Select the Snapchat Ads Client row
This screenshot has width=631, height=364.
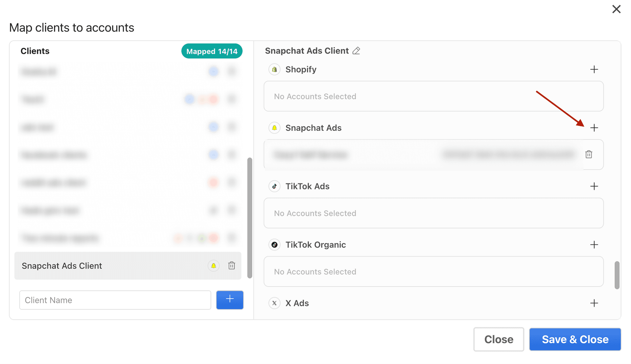(128, 265)
